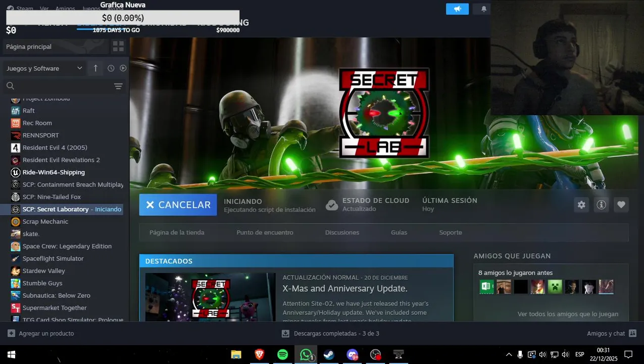This screenshot has width=644, height=364.
Task: Switch library to grid collections view
Action: pyautogui.click(x=118, y=47)
